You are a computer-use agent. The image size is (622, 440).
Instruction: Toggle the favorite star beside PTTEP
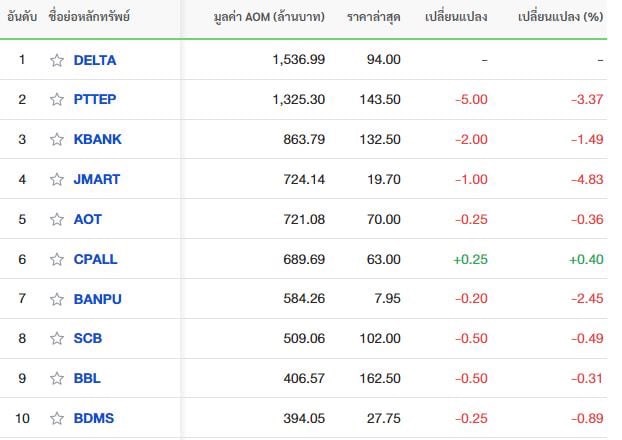[x=57, y=99]
